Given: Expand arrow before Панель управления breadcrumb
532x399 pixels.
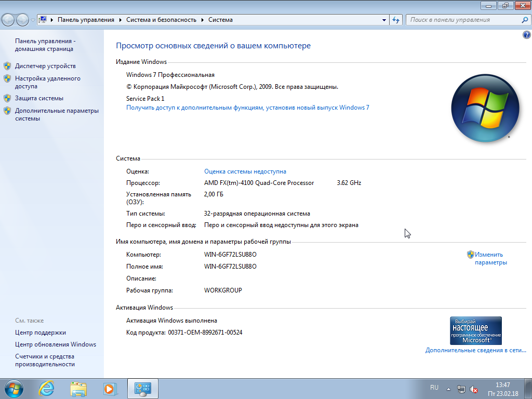Looking at the screenshot, I should 52,20.
